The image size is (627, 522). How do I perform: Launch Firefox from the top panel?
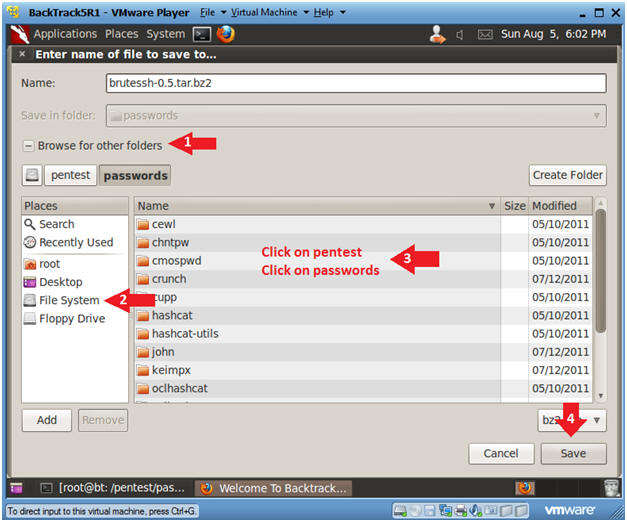(x=226, y=34)
